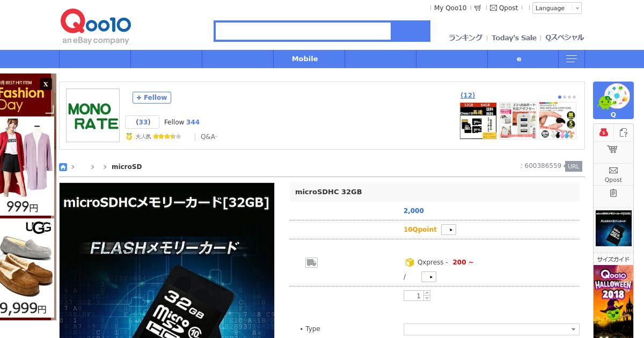Click the quantity input field

pyautogui.click(x=413, y=296)
